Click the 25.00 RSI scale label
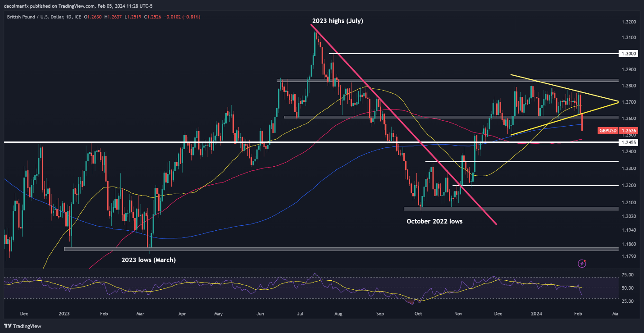The image size is (644, 333). (x=628, y=301)
